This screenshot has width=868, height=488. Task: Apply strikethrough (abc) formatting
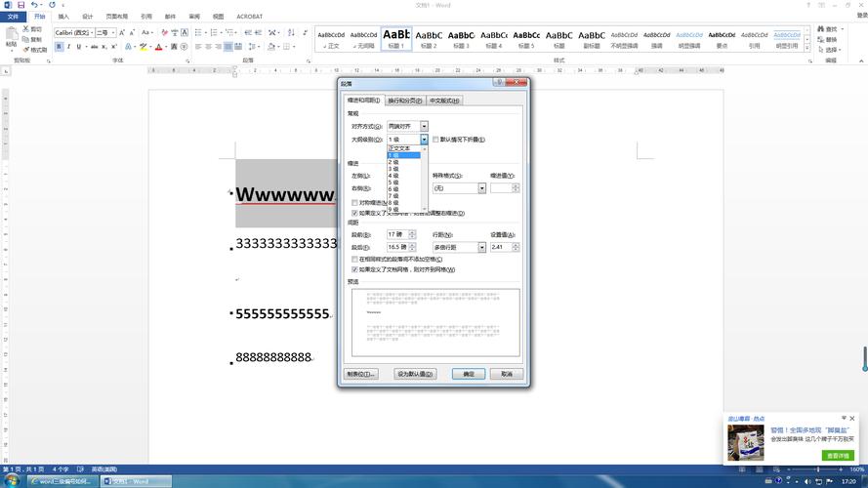tap(95, 47)
